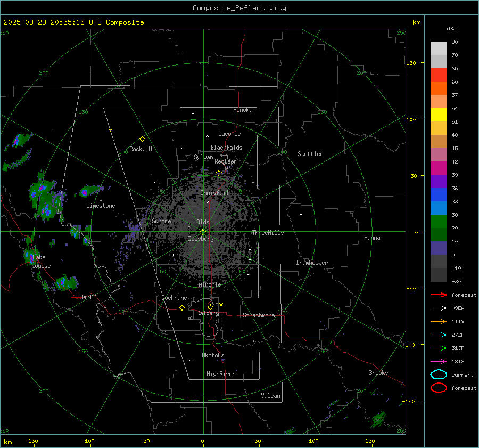This screenshot has height=448, width=479.
Task: Click the green echo cluster southwest of Brooks
Action: click(378, 419)
